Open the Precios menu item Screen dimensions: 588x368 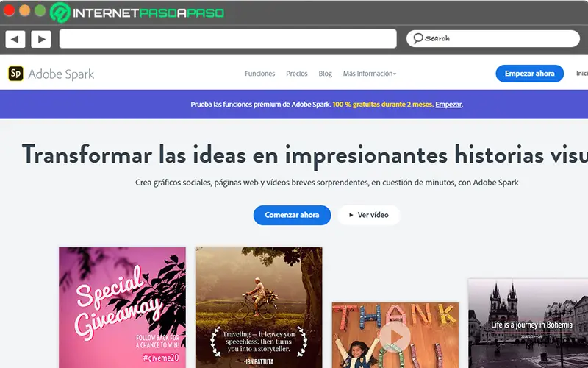click(x=297, y=74)
